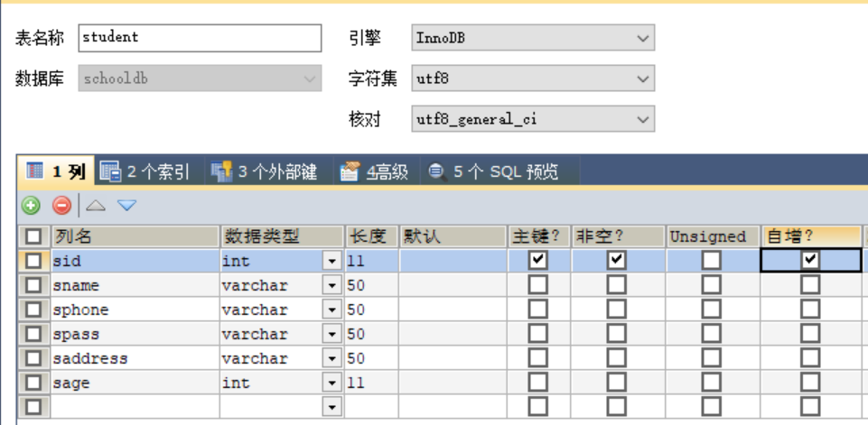The width and height of the screenshot is (868, 425).
Task: Tick the row selector checkbox for sname
Action: click(33, 285)
